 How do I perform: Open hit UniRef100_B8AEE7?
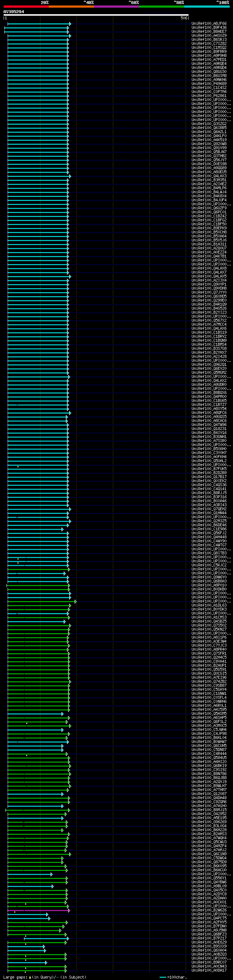click(209, 32)
